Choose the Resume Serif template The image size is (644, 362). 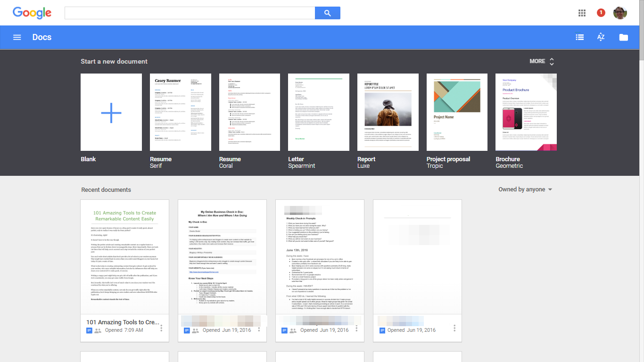pos(181,112)
